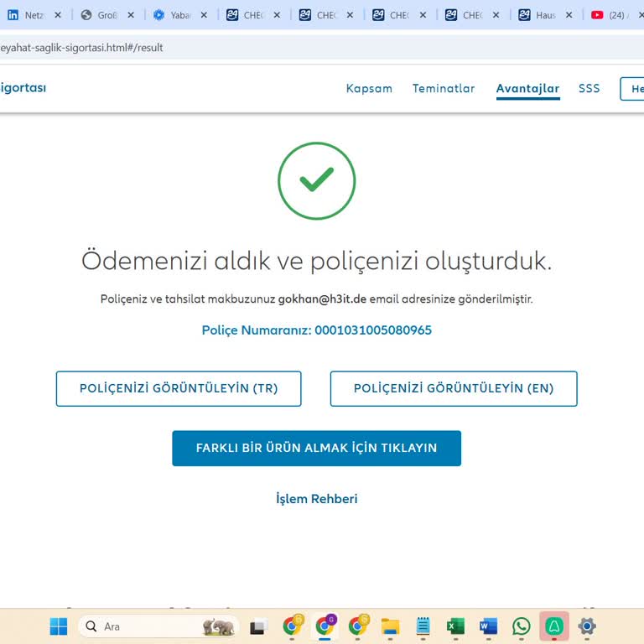644x644 pixels.
Task: Open Chrome with the purple G profile
Action: 325,626
